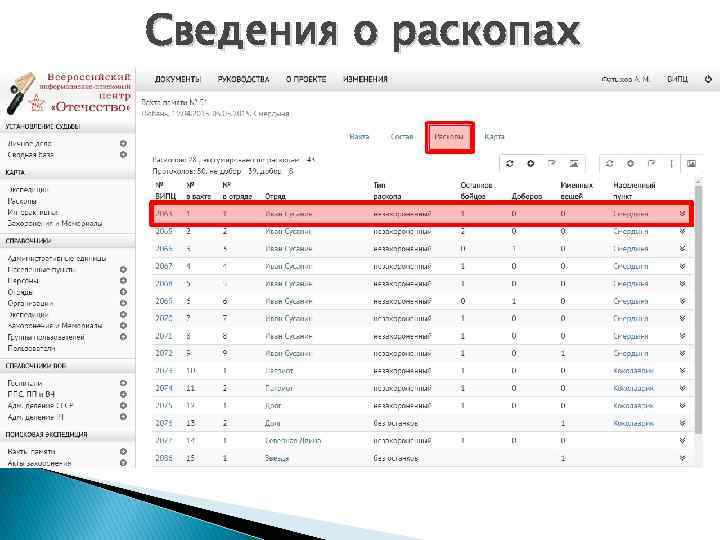720x540 pixels.
Task: Click the ВИПЦ link in header
Action: pyautogui.click(x=677, y=79)
